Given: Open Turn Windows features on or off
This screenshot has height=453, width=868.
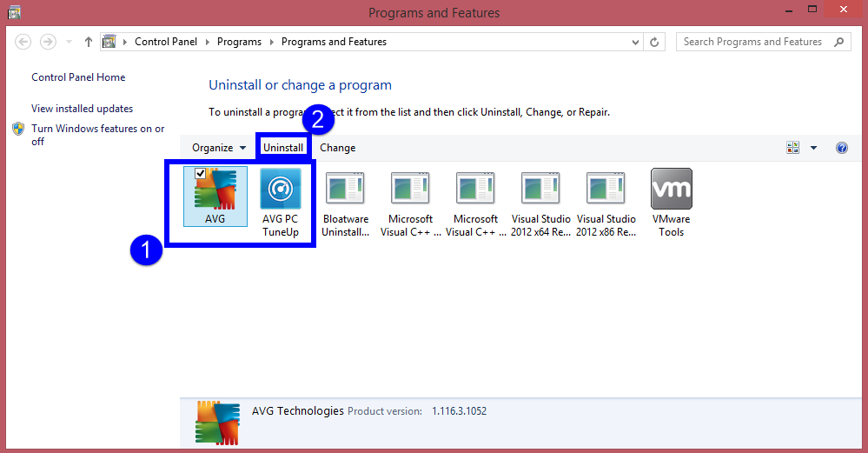Looking at the screenshot, I should point(98,135).
